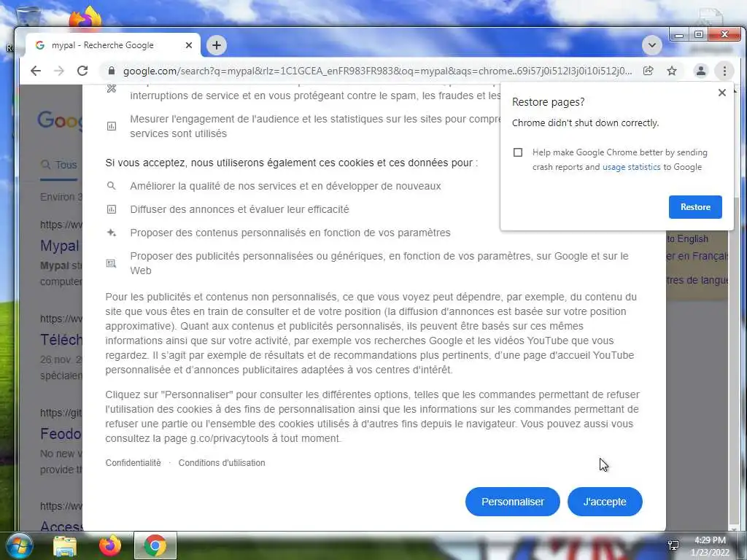
Task: Click the chart icon beside Mesurer l'engagement
Action: 111,126
